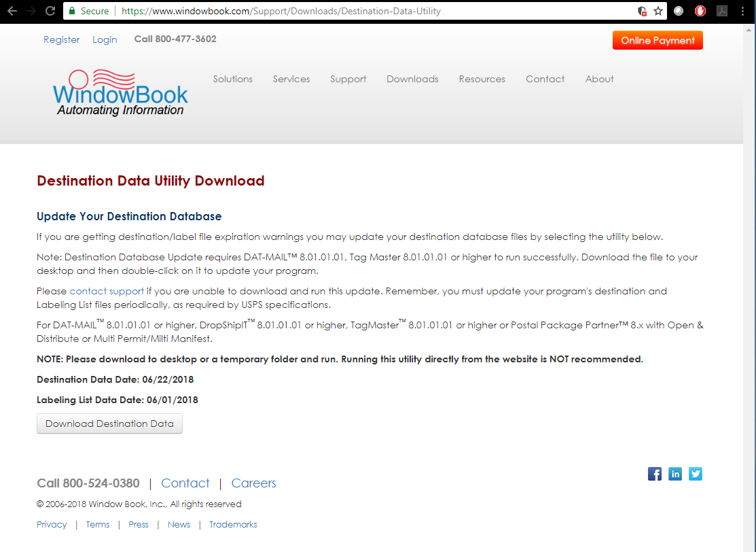Reload the page with the refresh icon
Viewport: 756px width, 552px height.
point(50,11)
